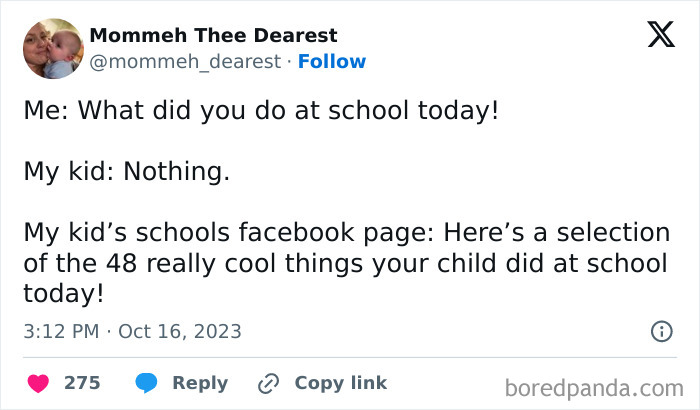
Task: Click the tweet text 'My kid: Nothing.'
Action: click(127, 172)
